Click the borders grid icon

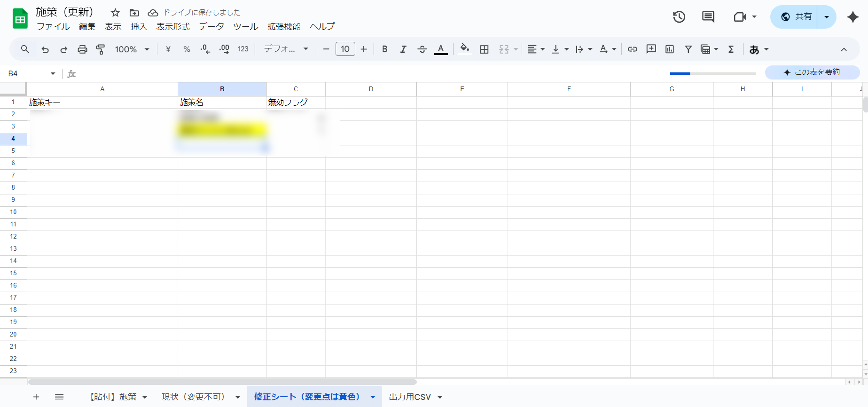coord(484,49)
